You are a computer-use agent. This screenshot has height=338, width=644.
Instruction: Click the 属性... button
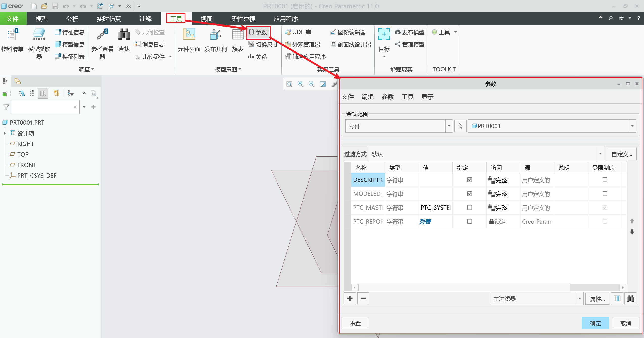(597, 299)
